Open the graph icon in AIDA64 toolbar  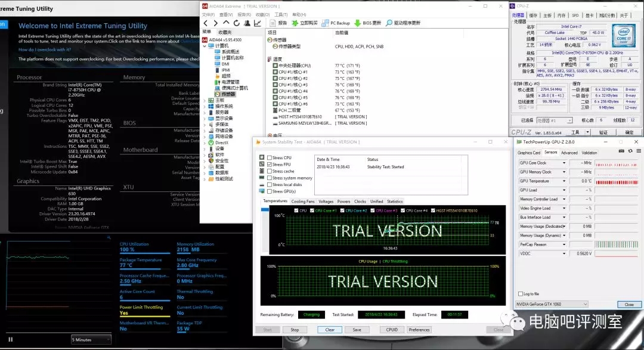[258, 23]
